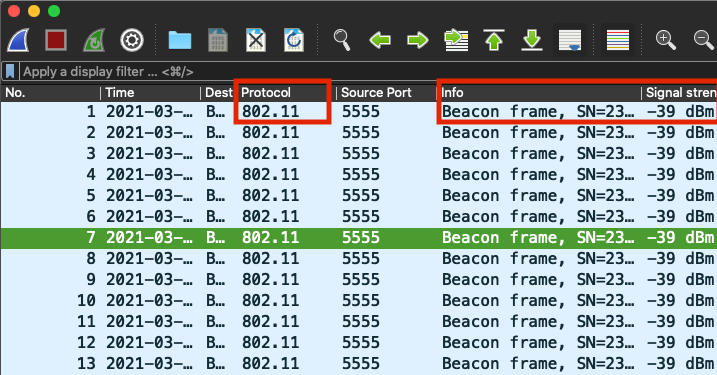
Task: Zoom out packet list text
Action: pyautogui.click(x=703, y=40)
